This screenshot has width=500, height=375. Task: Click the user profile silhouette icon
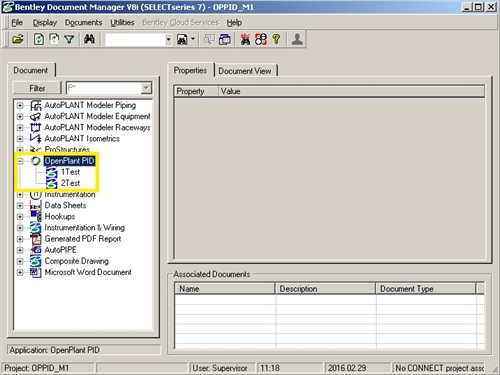click(x=297, y=39)
